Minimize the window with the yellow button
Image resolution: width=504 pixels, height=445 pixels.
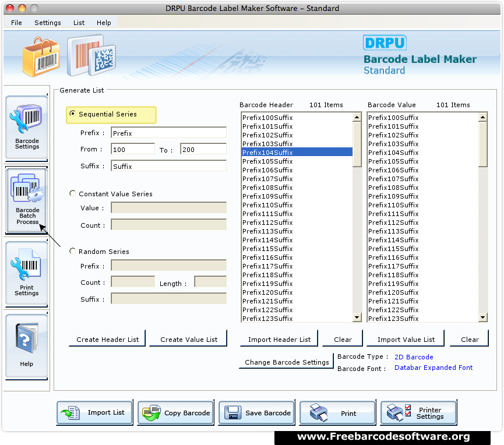[x=22, y=8]
